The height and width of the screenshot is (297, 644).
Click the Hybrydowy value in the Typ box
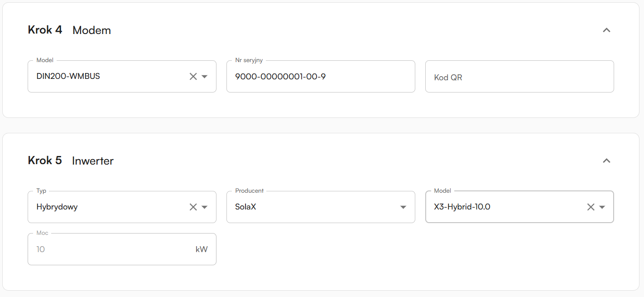57,207
